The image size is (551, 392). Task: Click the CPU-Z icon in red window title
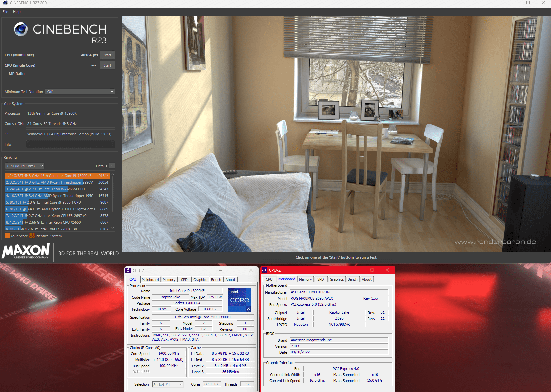(264, 270)
